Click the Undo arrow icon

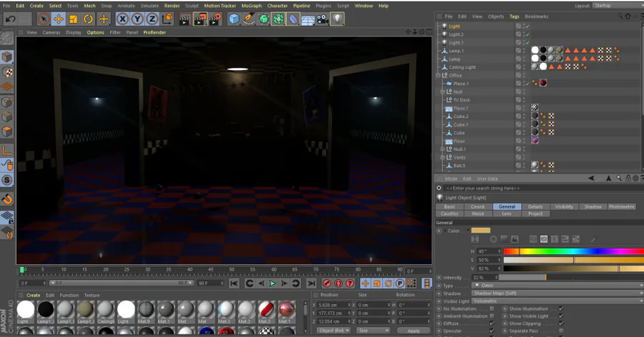point(11,19)
